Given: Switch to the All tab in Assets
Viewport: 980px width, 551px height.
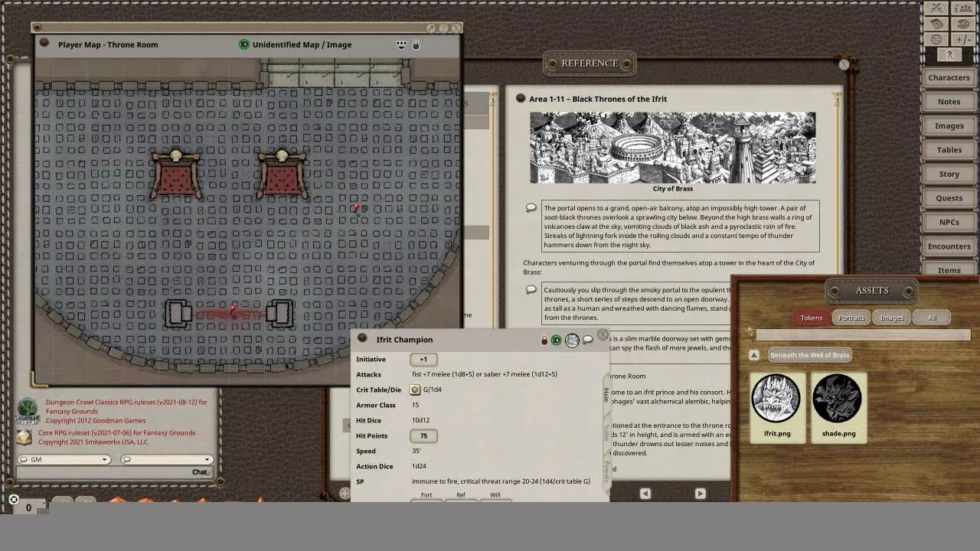Looking at the screenshot, I should click(x=932, y=318).
